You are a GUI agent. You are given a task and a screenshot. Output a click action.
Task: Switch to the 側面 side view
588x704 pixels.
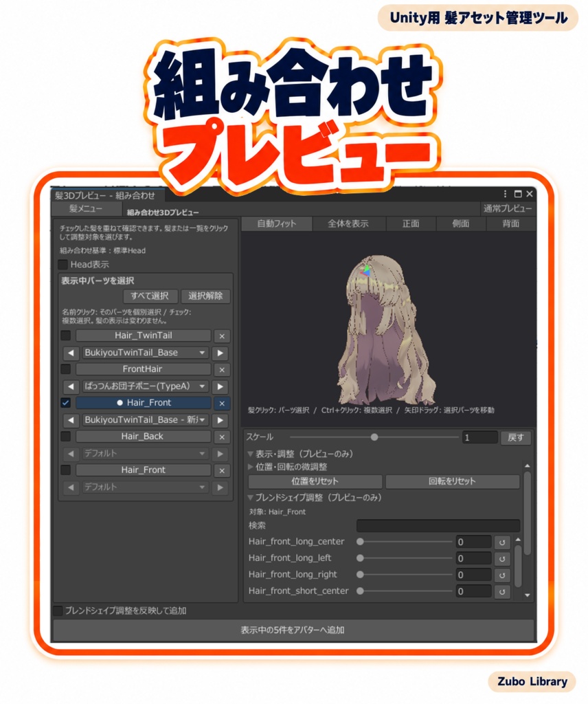[461, 223]
